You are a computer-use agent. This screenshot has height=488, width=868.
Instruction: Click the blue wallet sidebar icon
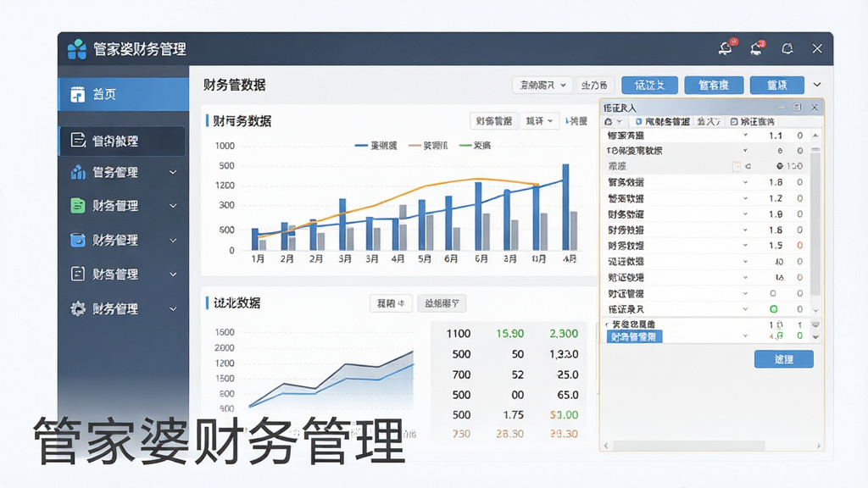click(78, 240)
